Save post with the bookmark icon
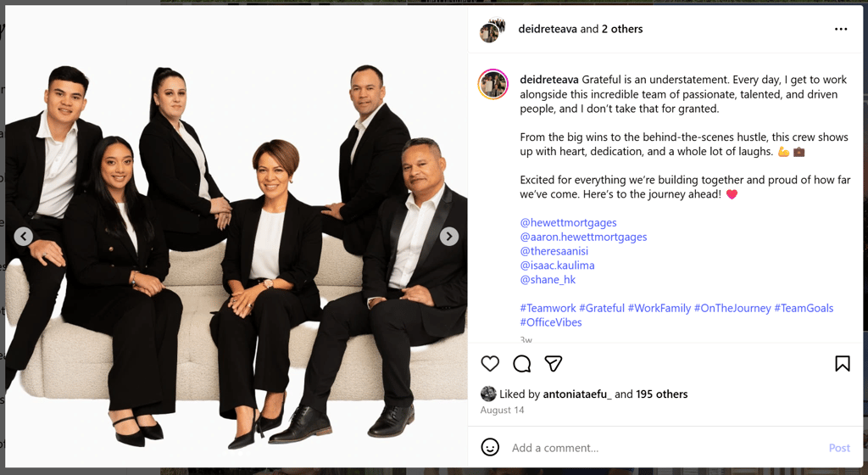 coord(843,364)
